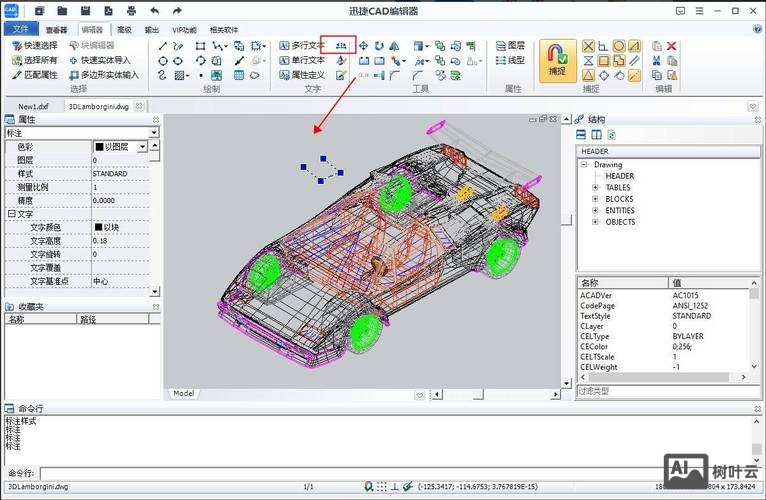This screenshot has width=766, height=500.
Task: Click the scissors cut icon
Action: [x=656, y=60]
